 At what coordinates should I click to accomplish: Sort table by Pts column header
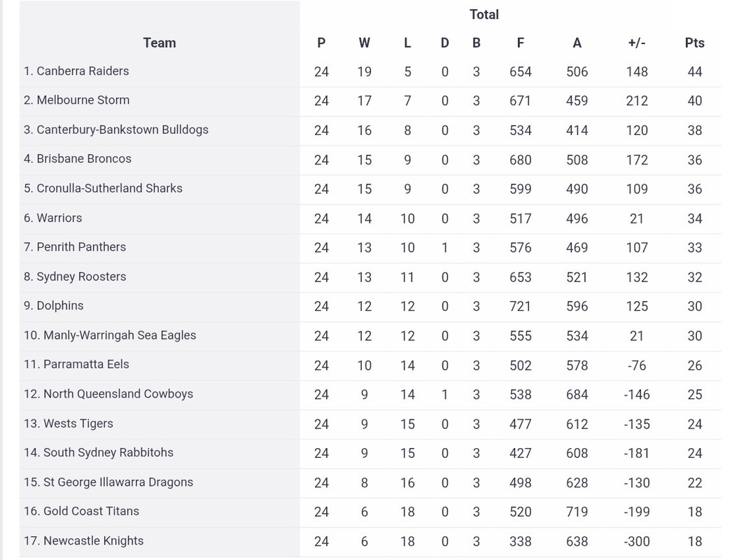point(694,43)
